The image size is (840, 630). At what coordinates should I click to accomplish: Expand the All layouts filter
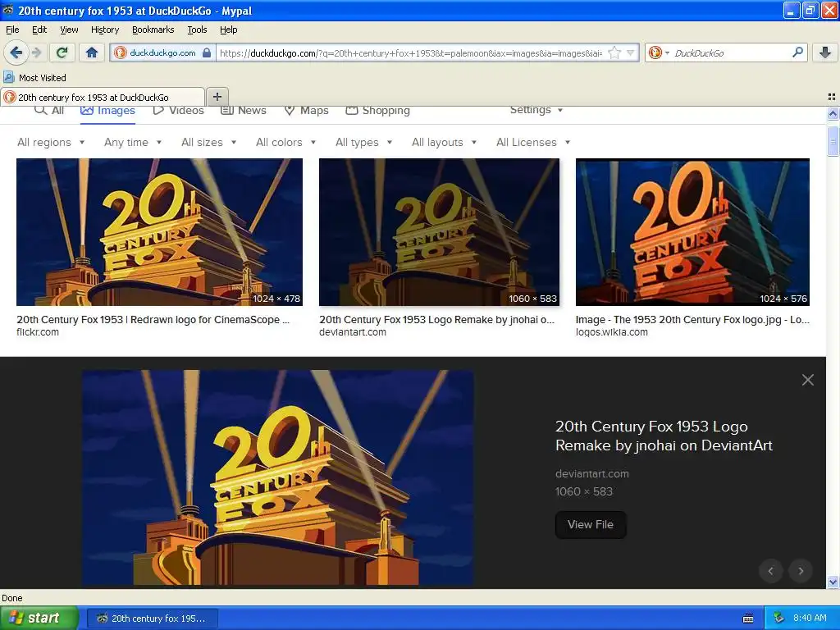coord(444,142)
